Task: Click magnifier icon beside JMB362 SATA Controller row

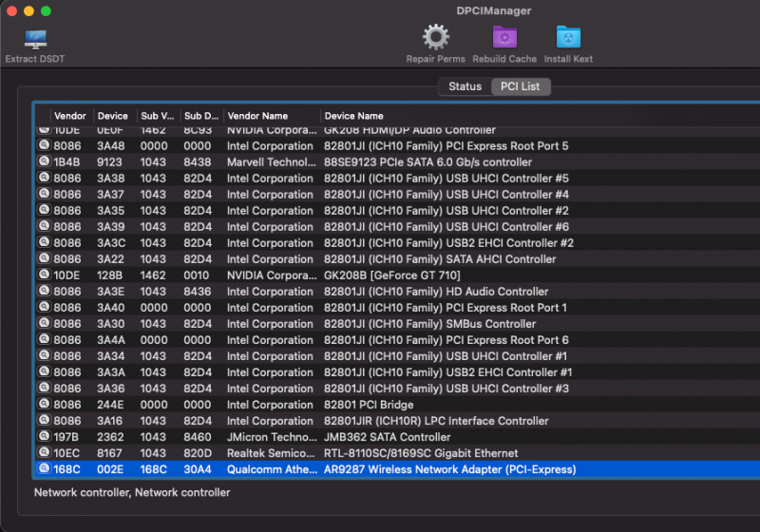Action: pyautogui.click(x=44, y=437)
